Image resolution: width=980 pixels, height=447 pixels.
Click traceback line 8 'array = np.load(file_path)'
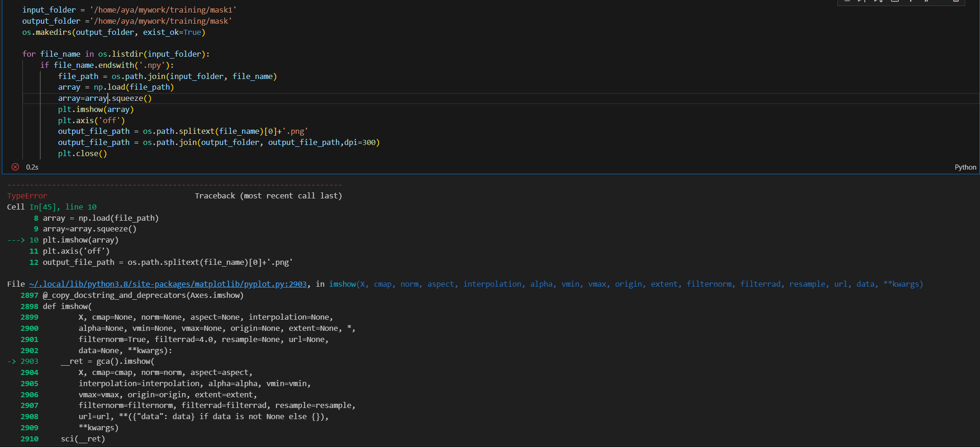pyautogui.click(x=101, y=218)
